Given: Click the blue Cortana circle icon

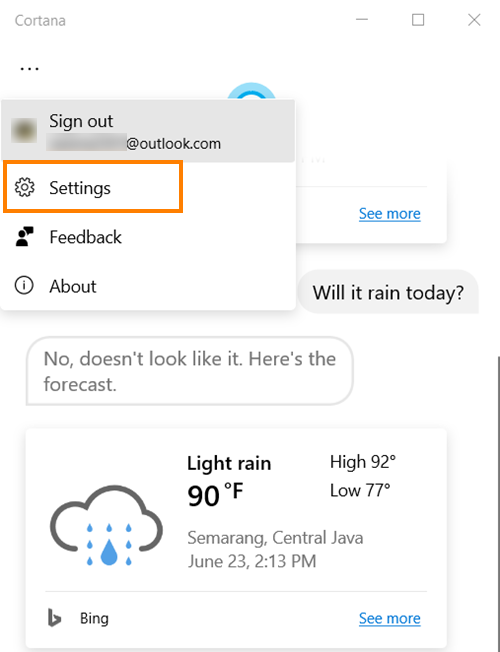Looking at the screenshot, I should (251, 91).
